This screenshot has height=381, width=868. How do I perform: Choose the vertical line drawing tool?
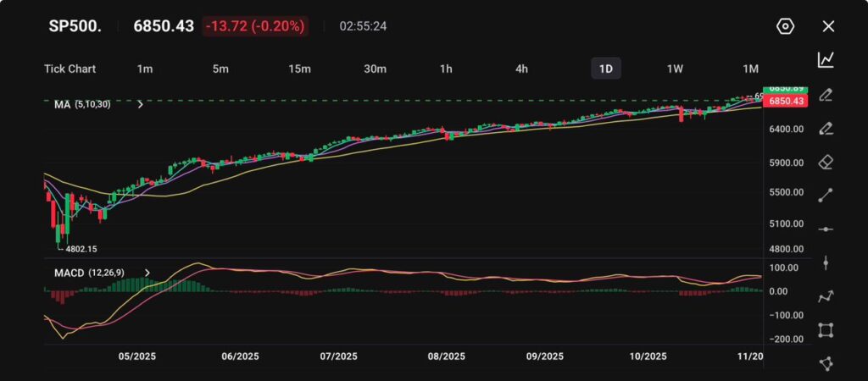(x=826, y=263)
